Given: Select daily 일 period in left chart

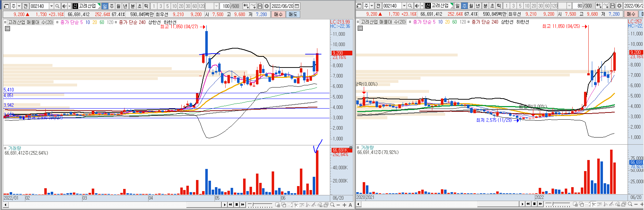Looking at the screenshot, I should pos(105,6).
